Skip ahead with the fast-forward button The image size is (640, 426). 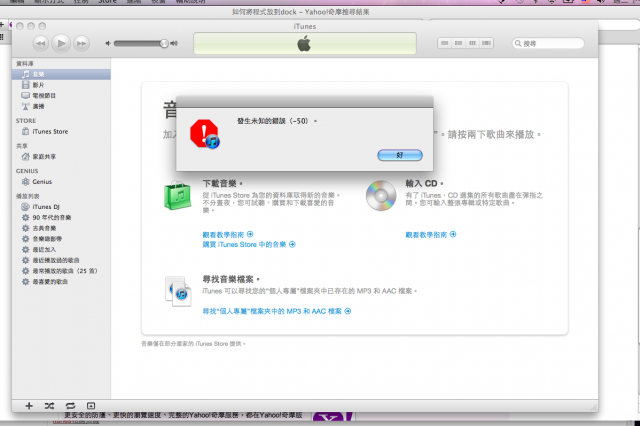pyautogui.click(x=82, y=43)
